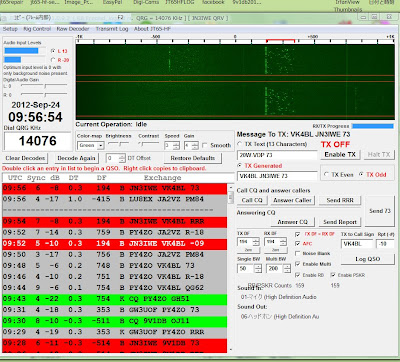Screen dimensions: 400x362
Task: Open the About JT65-HF menu
Action: click(x=152, y=29)
